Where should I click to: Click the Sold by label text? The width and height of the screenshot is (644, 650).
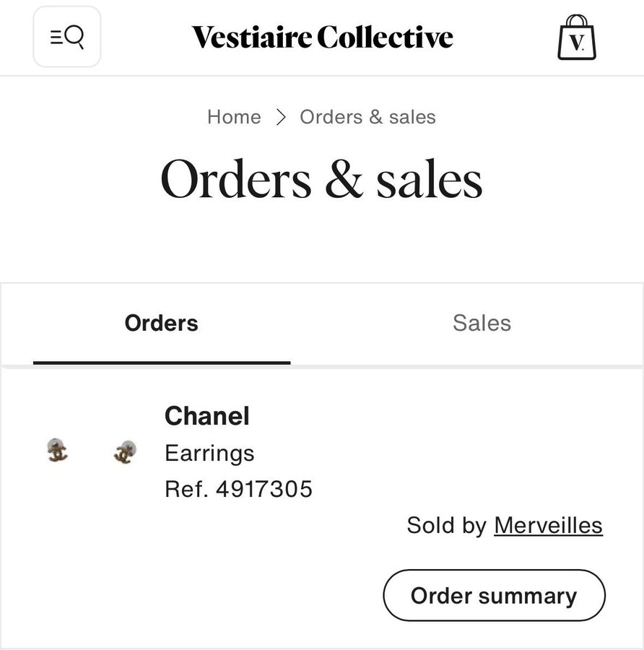[446, 525]
